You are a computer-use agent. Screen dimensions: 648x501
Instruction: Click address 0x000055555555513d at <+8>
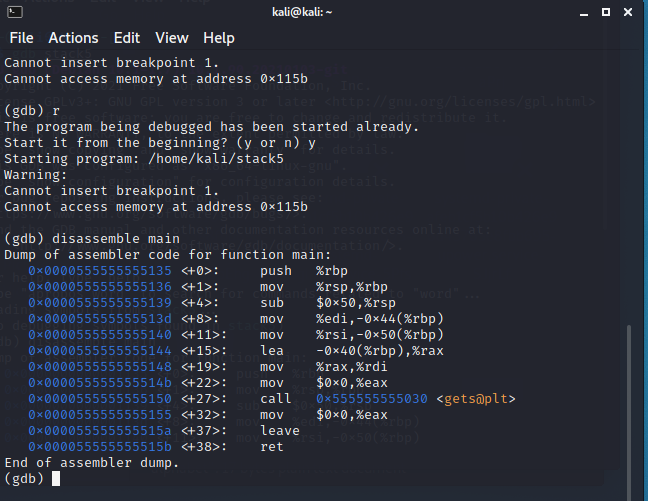100,319
